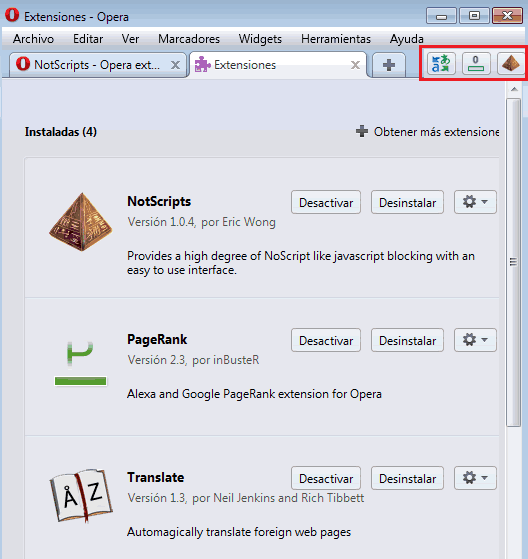
Task: Click the PageRank green logo in the list
Action: 81,363
